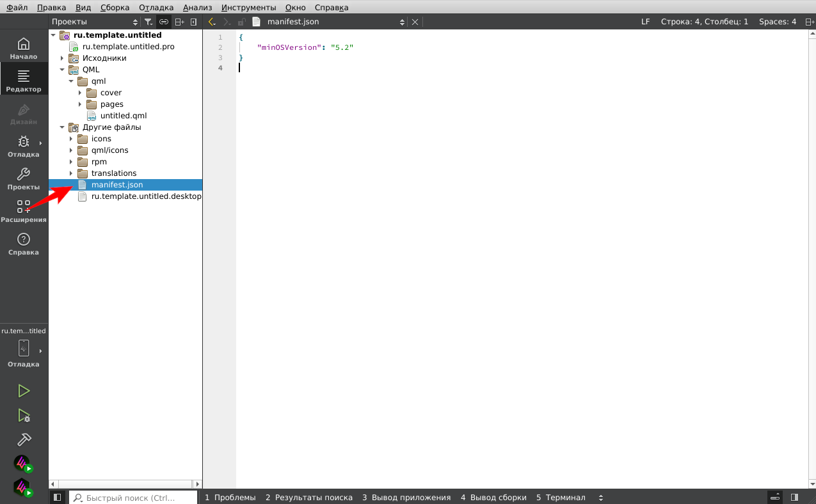Click the green Run button

coord(24,391)
